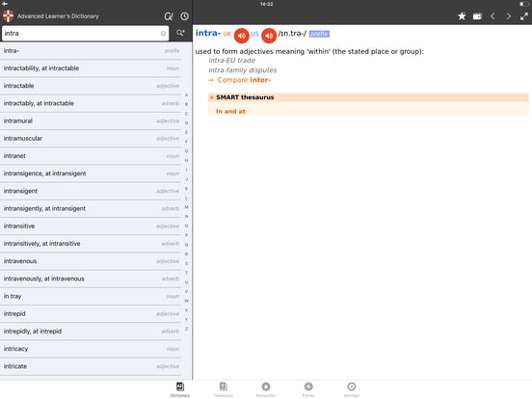
Task: Go to next entry arrow
Action: click(509, 16)
